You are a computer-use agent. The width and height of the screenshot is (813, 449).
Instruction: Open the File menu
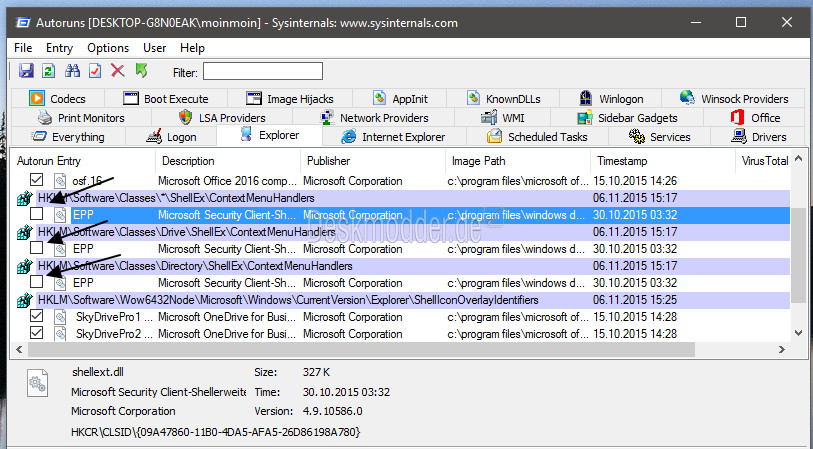click(x=23, y=48)
